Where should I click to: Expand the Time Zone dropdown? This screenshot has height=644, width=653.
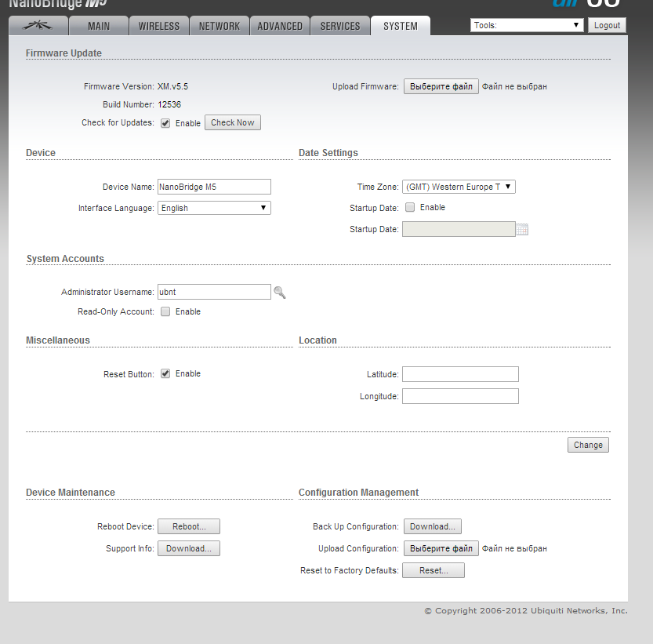tap(459, 187)
